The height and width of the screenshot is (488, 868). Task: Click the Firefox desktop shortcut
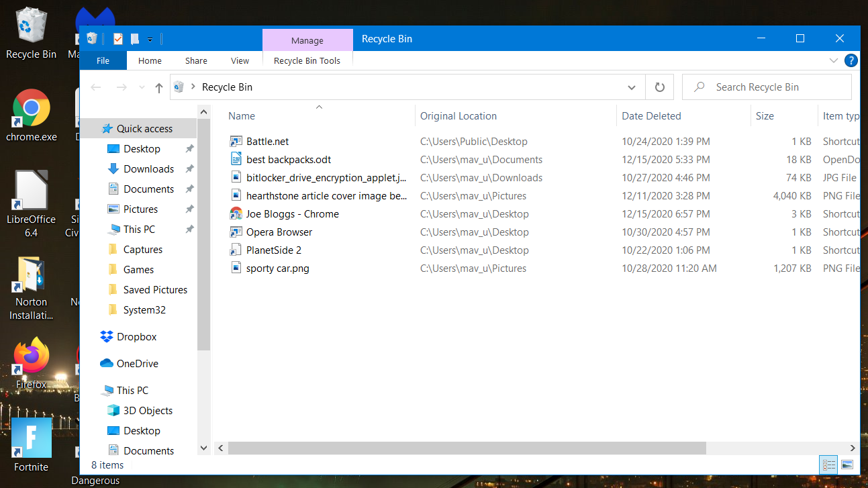(x=31, y=364)
